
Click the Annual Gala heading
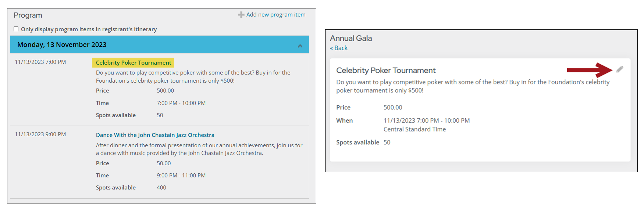tap(351, 38)
